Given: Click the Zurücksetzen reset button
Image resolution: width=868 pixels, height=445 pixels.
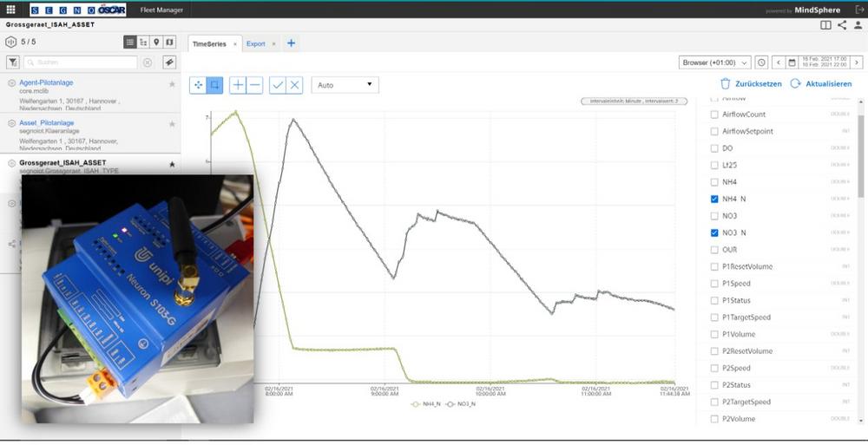Looking at the screenshot, I should pyautogui.click(x=751, y=84).
